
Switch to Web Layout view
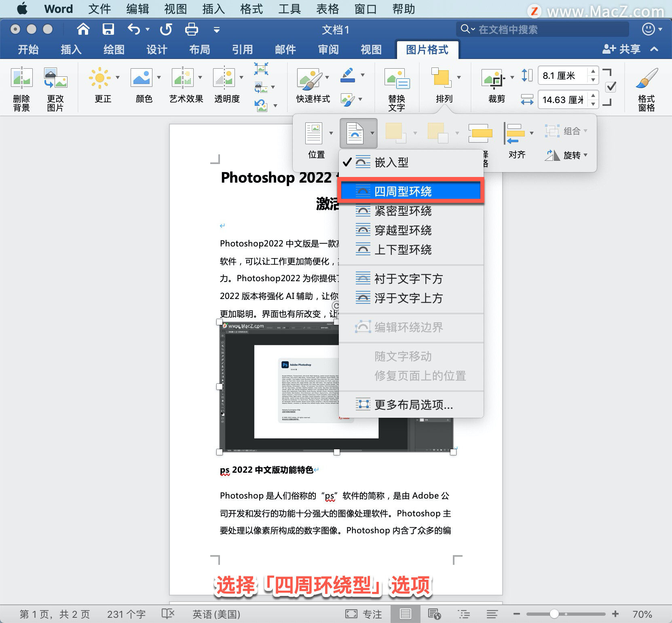click(x=434, y=614)
